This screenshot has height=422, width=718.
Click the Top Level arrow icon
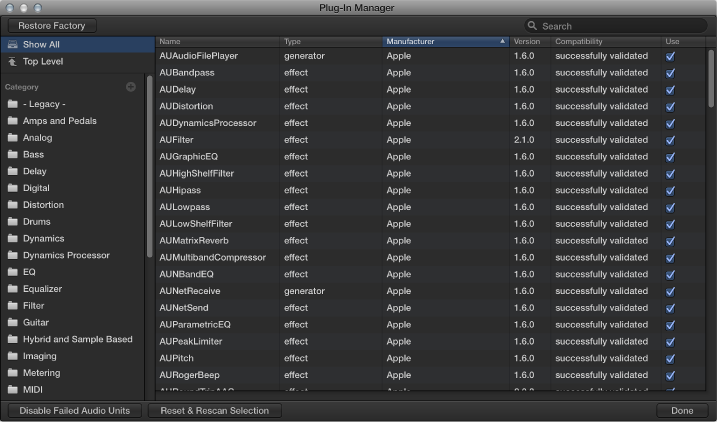tap(13, 61)
